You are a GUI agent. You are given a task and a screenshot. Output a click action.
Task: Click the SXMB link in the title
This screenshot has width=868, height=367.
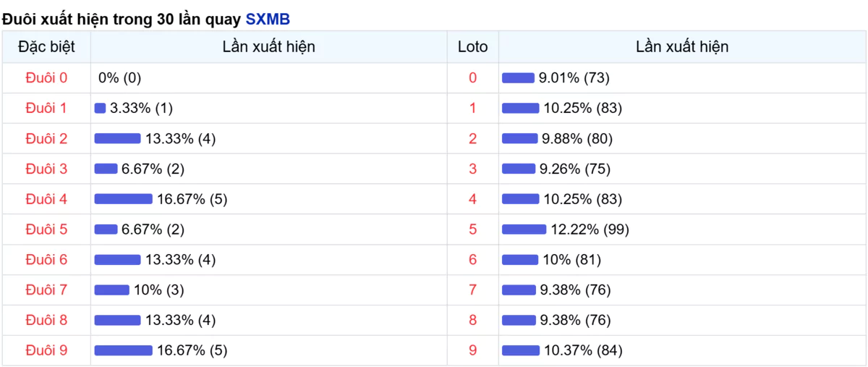(x=268, y=19)
